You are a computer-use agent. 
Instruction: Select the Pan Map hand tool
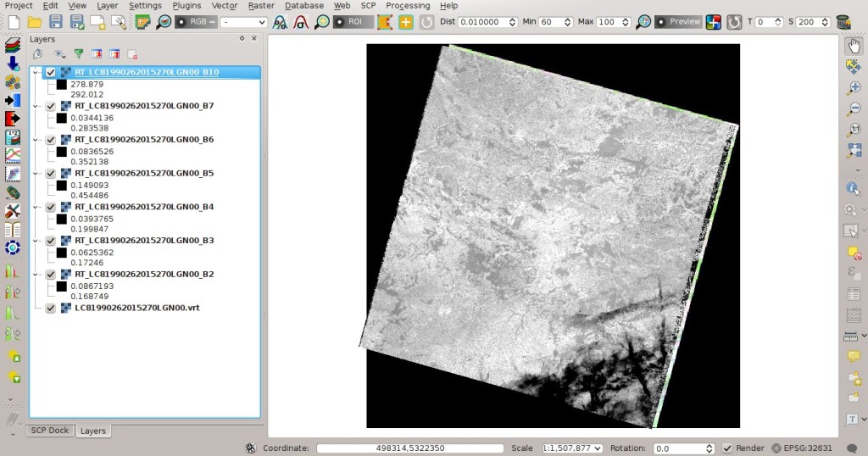pos(854,46)
